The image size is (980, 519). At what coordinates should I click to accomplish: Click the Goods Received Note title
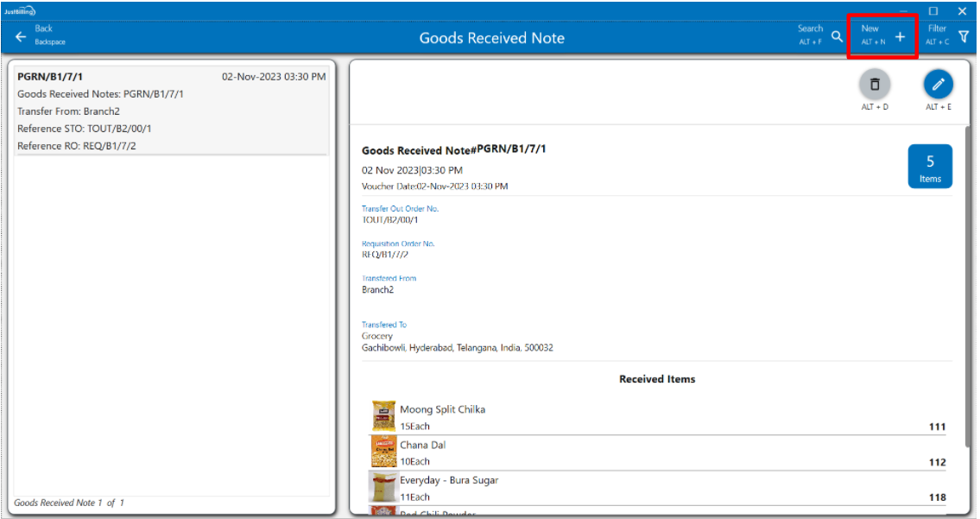tap(491, 38)
